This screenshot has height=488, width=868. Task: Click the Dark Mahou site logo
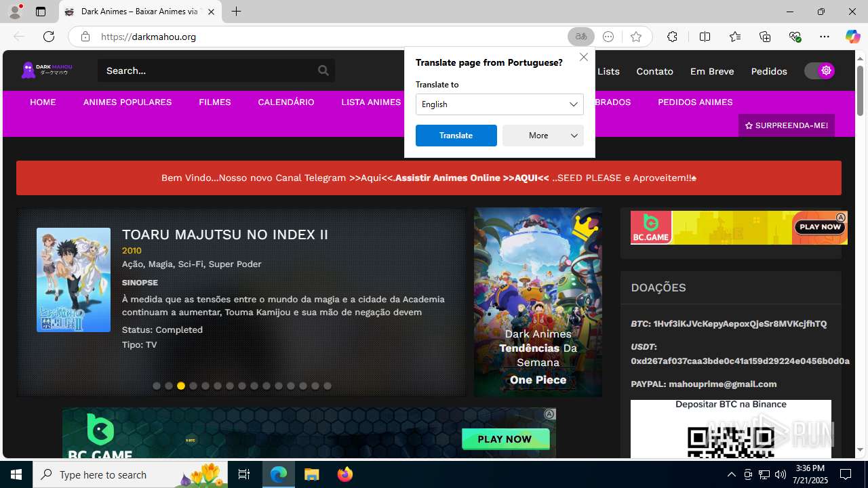47,70
